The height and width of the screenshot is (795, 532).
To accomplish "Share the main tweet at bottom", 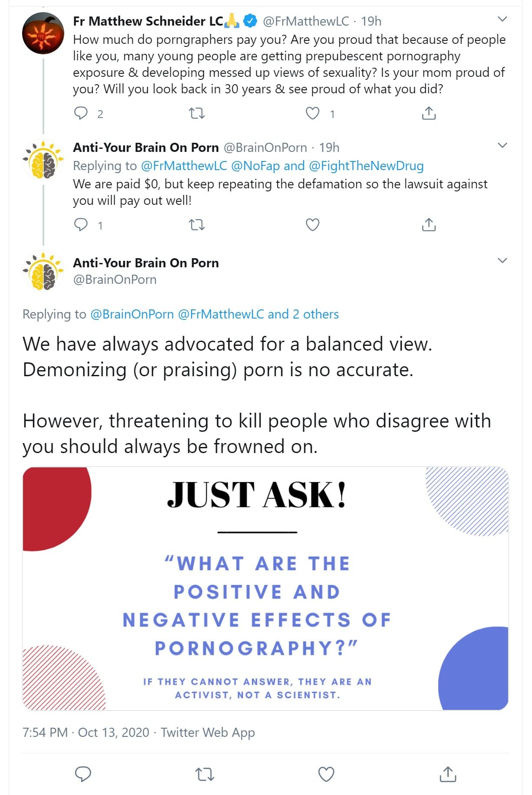I will (x=448, y=774).
